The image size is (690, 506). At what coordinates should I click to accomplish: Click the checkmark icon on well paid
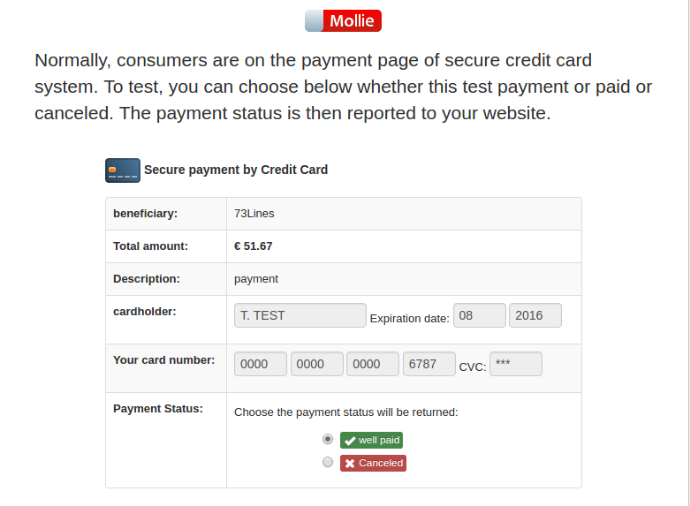click(x=349, y=440)
